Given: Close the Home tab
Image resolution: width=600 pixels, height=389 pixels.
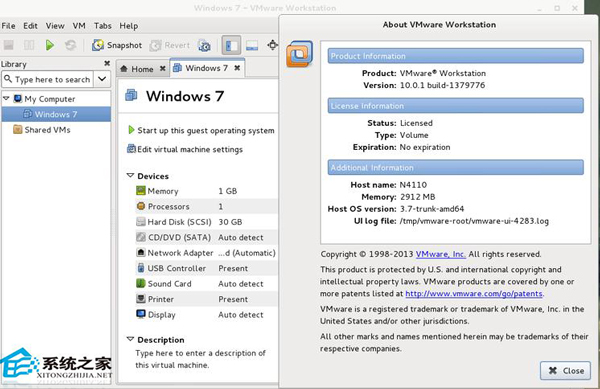Looking at the screenshot, I should click(x=163, y=68).
